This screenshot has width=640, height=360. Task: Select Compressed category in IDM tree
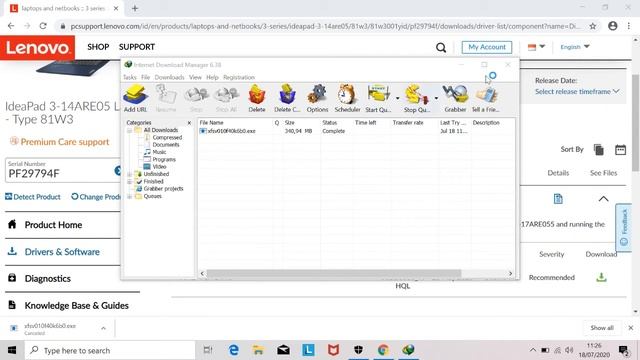click(167, 138)
